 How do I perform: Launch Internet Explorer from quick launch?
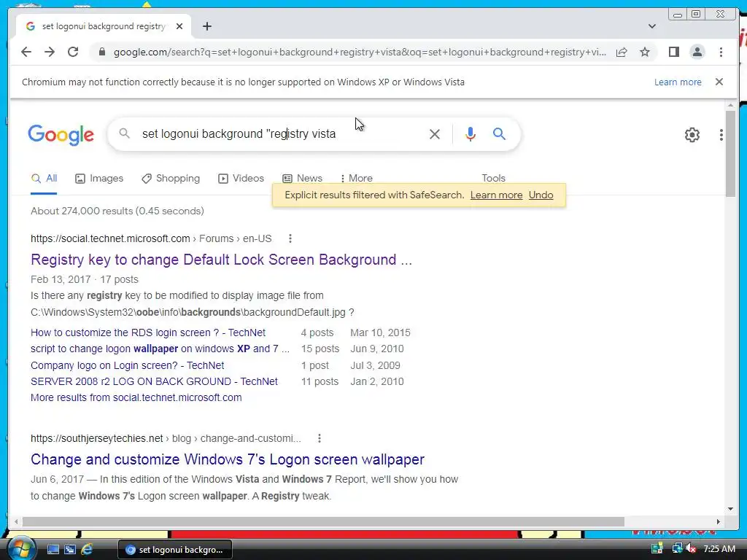click(x=87, y=550)
